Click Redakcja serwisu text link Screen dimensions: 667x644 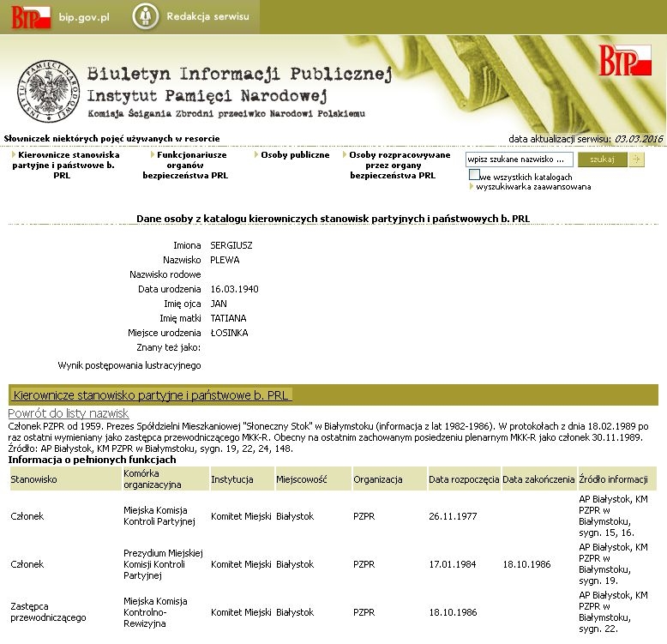click(207, 17)
